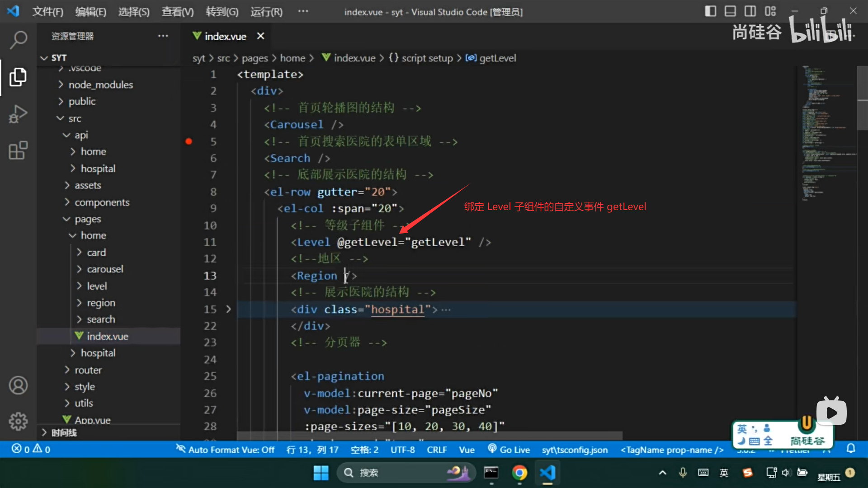Remove the breakpoint on line 5
This screenshot has height=488, width=868.
(189, 141)
